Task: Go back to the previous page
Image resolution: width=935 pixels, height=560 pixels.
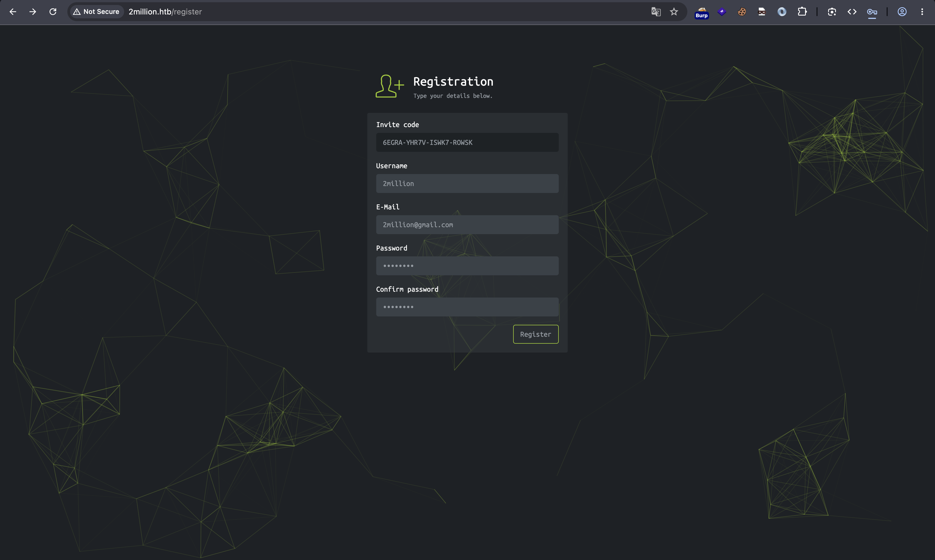Action: click(x=13, y=12)
